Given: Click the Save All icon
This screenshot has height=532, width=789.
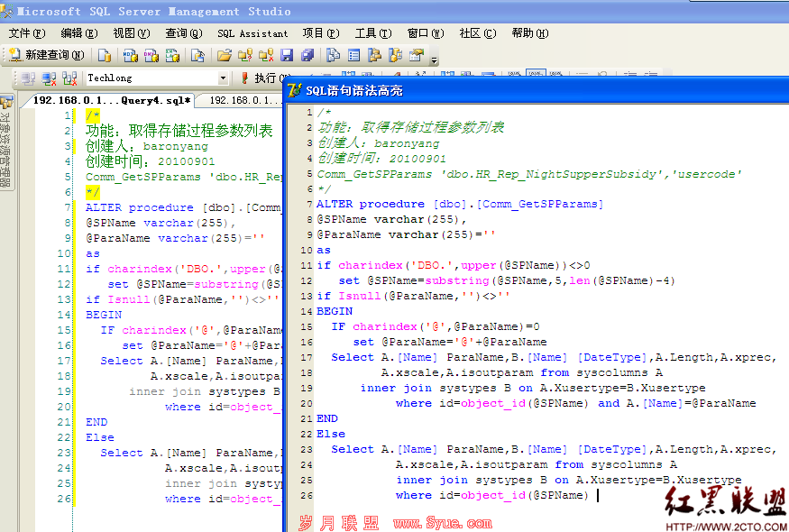Looking at the screenshot, I should point(307,55).
